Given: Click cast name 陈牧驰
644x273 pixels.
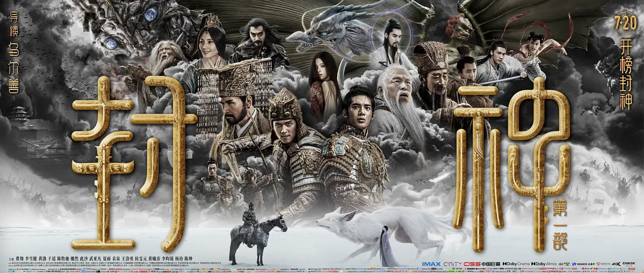Looking at the screenshot, I should coord(63,259).
